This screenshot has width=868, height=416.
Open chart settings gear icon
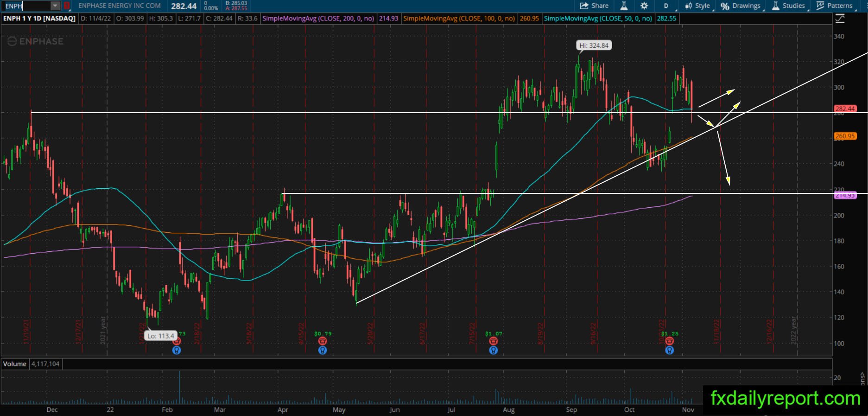[x=644, y=6]
